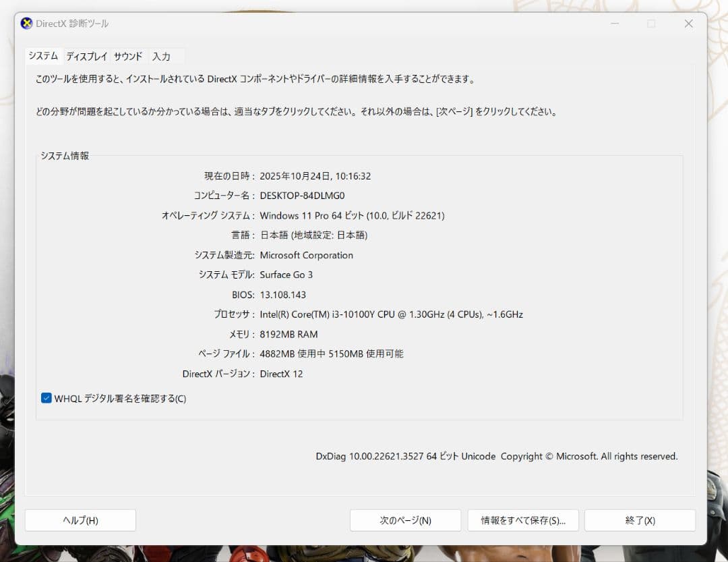This screenshot has width=728, height=562.
Task: Advance with the 次のページ(N) button
Action: point(405,519)
